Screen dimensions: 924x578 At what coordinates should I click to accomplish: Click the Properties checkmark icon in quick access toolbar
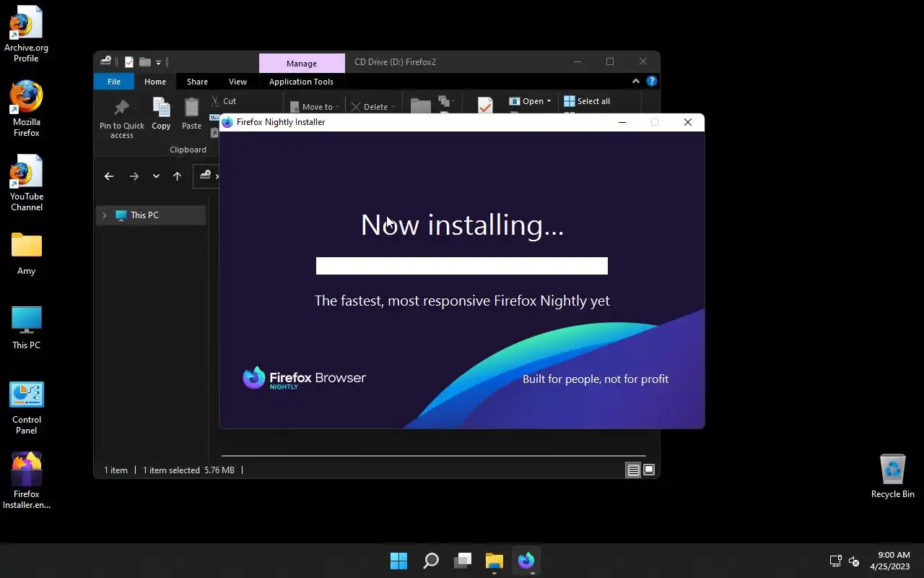[129, 62]
